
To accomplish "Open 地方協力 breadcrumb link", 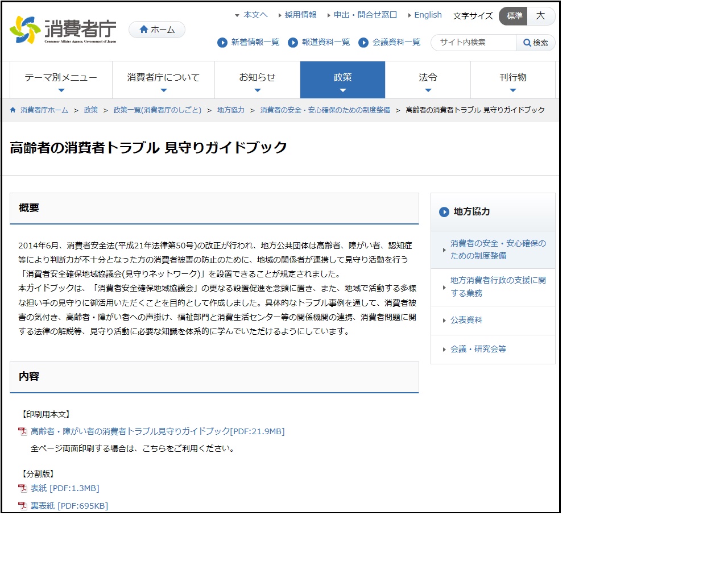I will pyautogui.click(x=231, y=110).
